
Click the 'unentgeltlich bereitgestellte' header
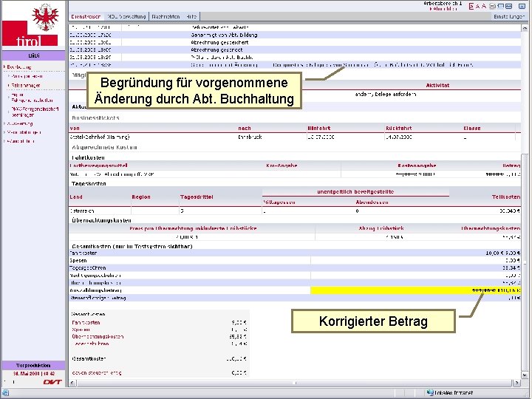[x=355, y=191]
